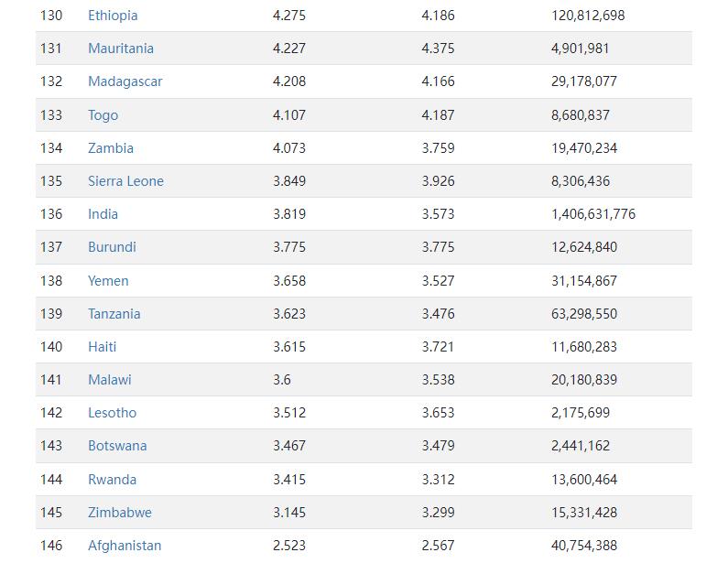The height and width of the screenshot is (574, 728).
Task: Click the Madagascar link
Action: tap(125, 81)
